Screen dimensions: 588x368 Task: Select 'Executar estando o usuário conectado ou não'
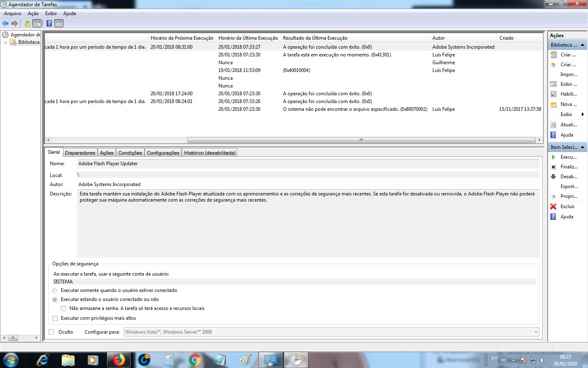point(55,300)
